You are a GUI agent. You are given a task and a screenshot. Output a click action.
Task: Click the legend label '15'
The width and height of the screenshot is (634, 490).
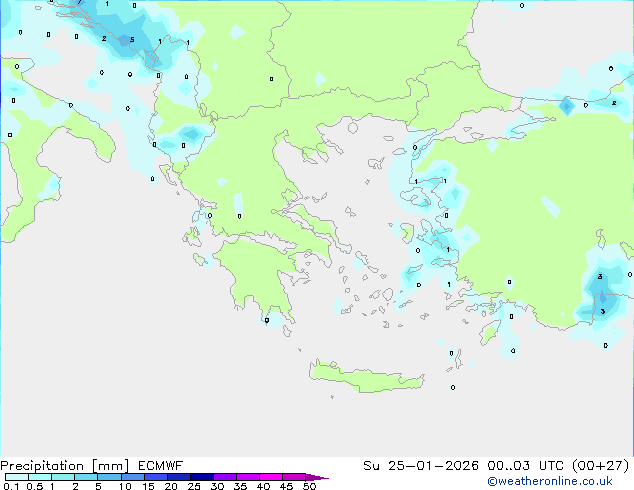[x=148, y=486]
